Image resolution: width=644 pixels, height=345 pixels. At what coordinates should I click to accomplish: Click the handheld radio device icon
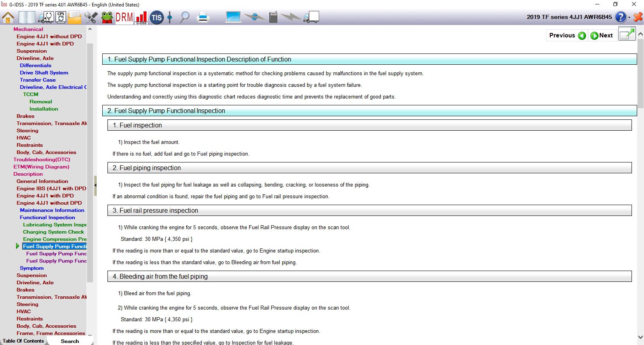(x=273, y=17)
